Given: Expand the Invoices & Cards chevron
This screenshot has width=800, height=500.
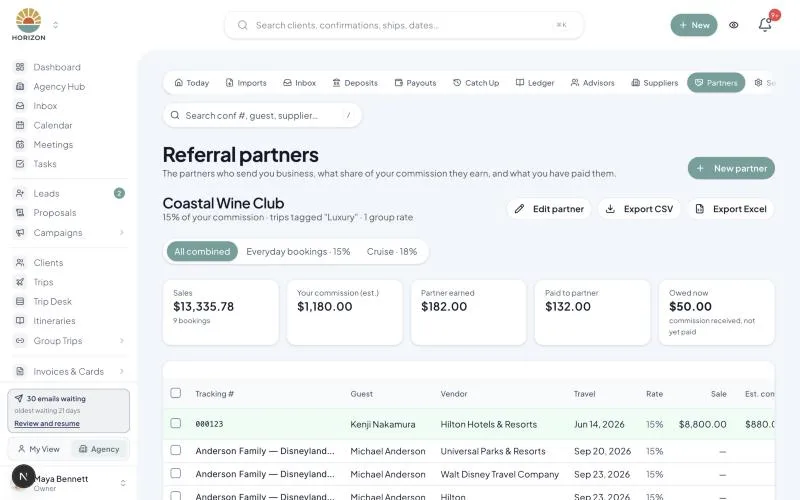Looking at the screenshot, I should click(121, 371).
